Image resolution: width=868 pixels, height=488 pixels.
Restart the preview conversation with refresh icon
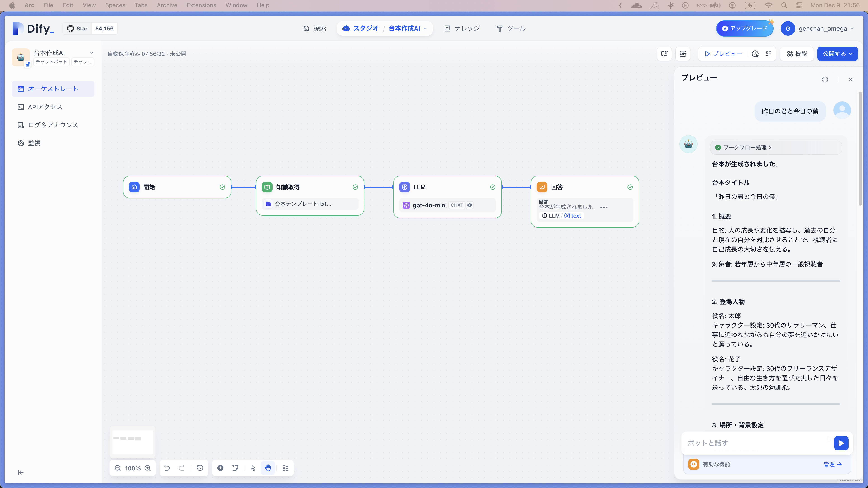click(x=825, y=80)
